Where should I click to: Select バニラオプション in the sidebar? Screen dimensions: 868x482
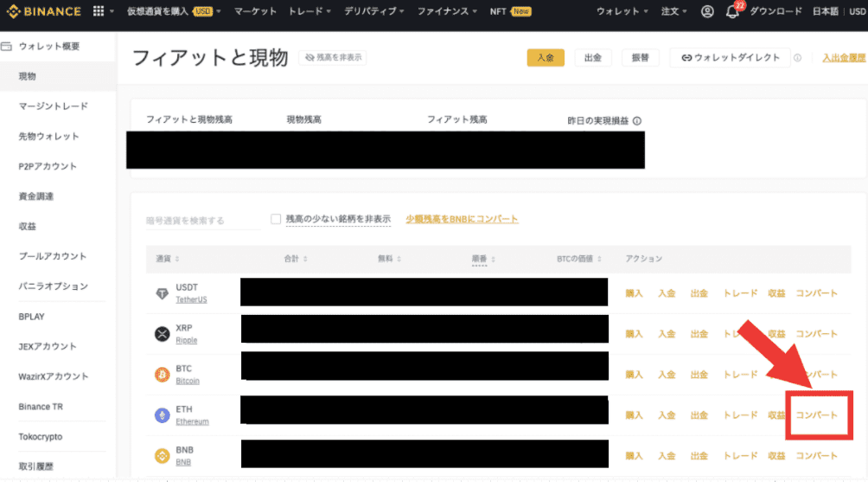(53, 286)
